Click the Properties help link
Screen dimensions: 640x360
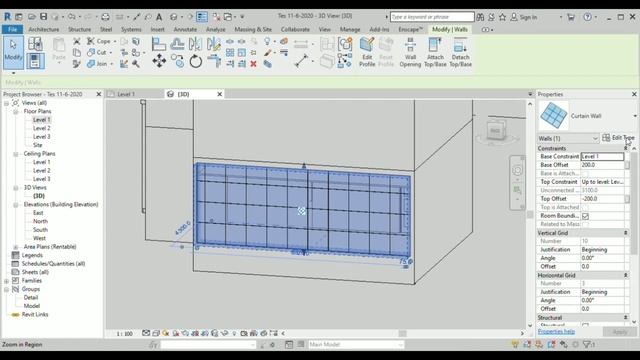[556, 331]
